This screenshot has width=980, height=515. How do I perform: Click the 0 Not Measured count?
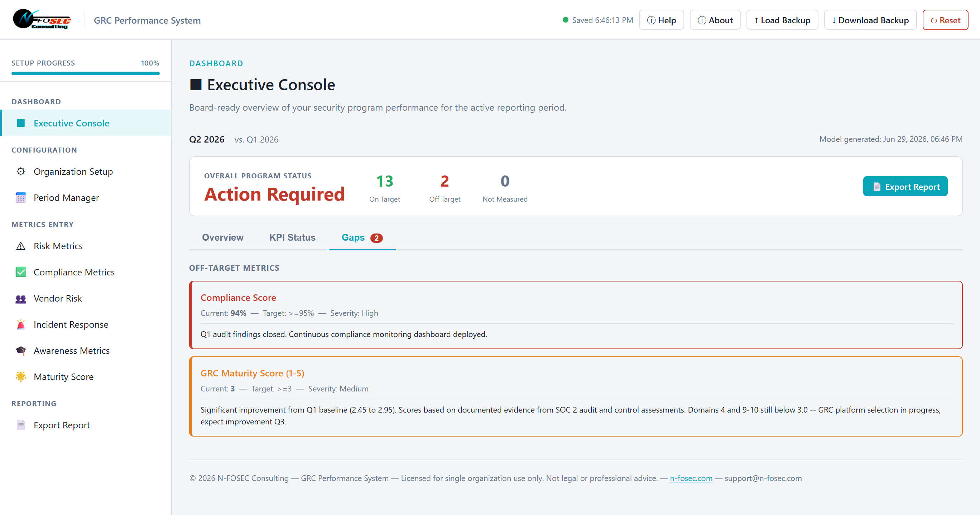tap(505, 181)
